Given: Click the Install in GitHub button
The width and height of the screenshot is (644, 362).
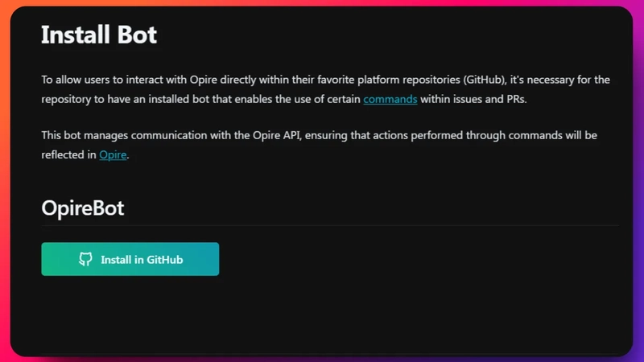Looking at the screenshot, I should [130, 259].
